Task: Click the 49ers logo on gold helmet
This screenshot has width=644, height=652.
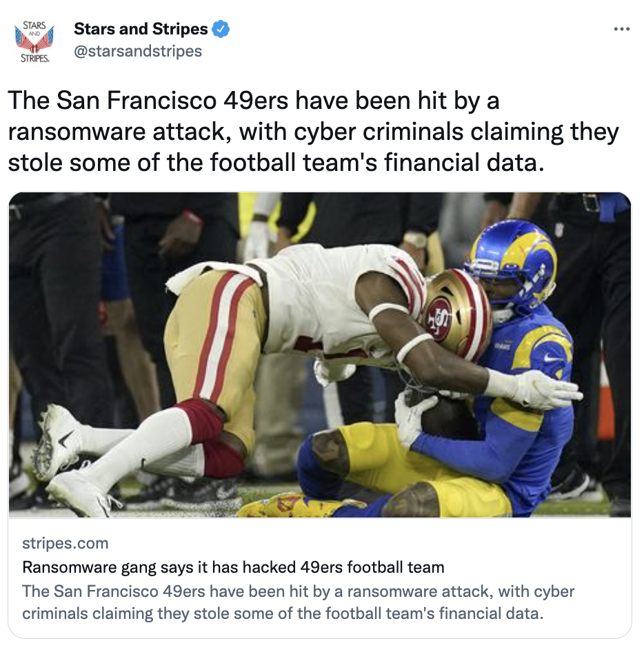Action: [438, 318]
